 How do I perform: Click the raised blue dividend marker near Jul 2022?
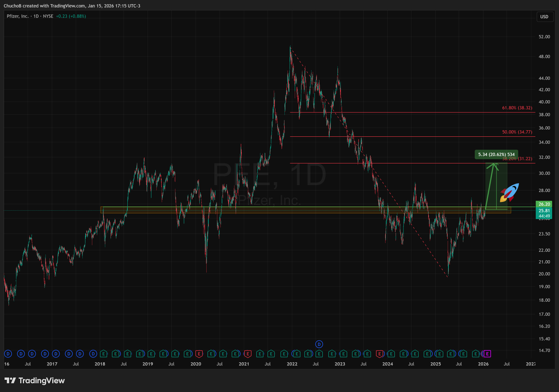click(x=319, y=344)
